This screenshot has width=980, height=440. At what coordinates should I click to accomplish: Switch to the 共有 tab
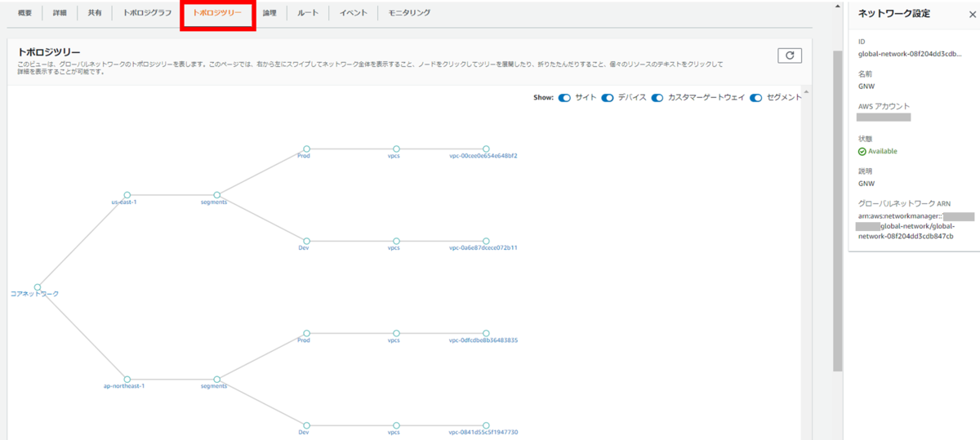95,13
